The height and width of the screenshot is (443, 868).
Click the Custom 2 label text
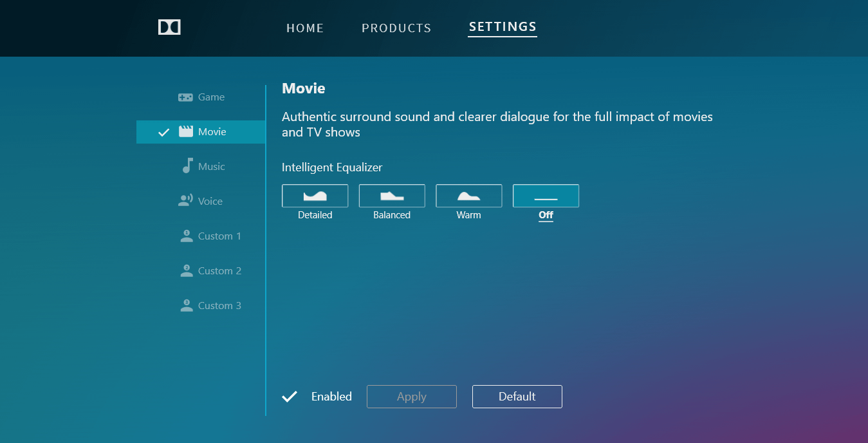[x=219, y=271]
